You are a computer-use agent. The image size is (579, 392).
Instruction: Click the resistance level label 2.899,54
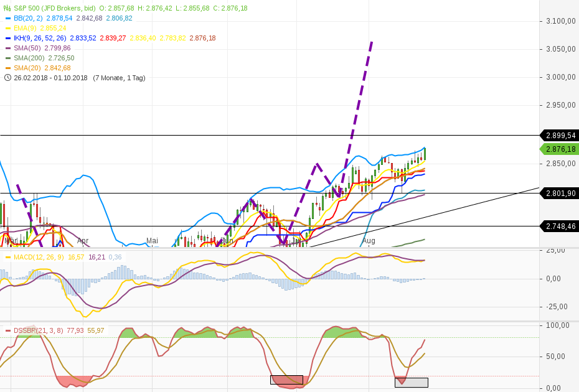558,135
